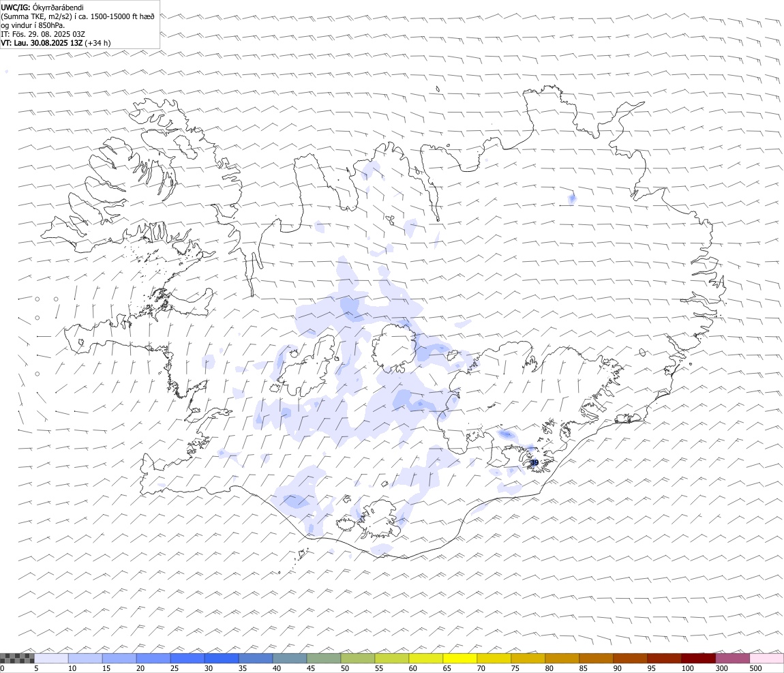Click the legend label '90'

click(x=618, y=668)
